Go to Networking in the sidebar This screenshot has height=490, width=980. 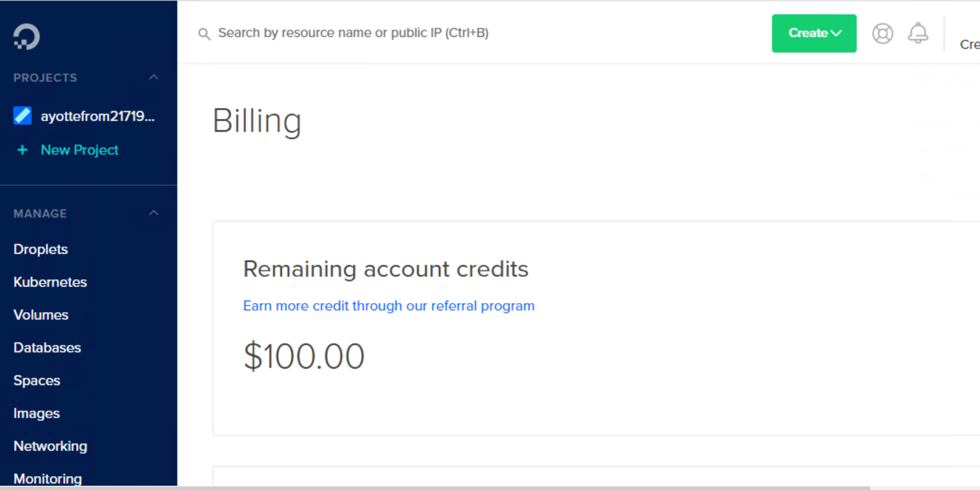pos(50,446)
